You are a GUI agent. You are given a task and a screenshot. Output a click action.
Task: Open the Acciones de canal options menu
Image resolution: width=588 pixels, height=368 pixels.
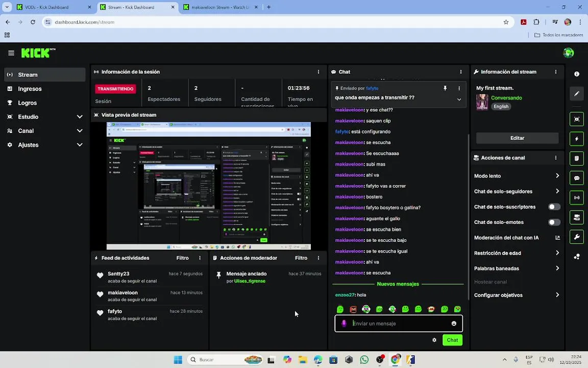(x=556, y=158)
